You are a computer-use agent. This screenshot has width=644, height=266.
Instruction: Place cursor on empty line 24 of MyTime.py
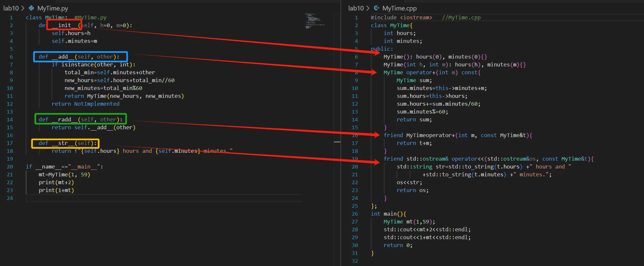coord(131,198)
